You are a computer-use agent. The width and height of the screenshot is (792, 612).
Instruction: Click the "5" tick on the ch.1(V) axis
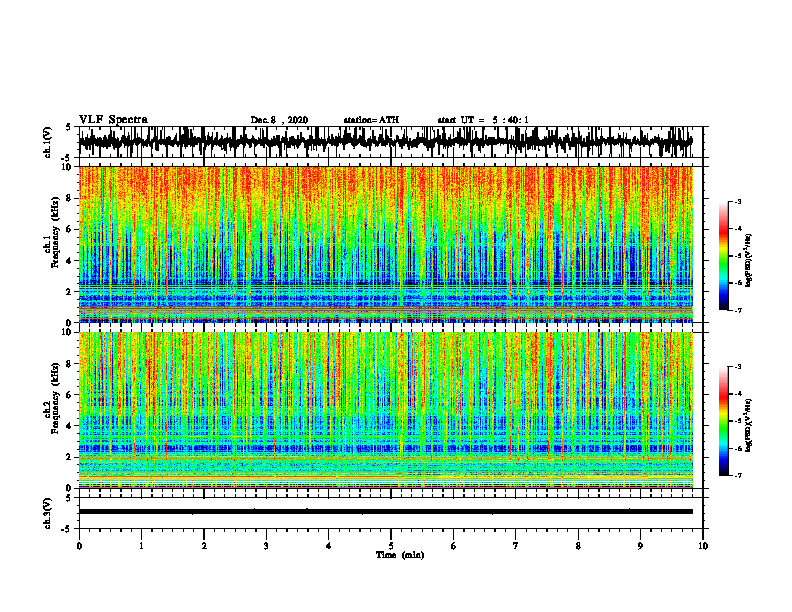68,127
